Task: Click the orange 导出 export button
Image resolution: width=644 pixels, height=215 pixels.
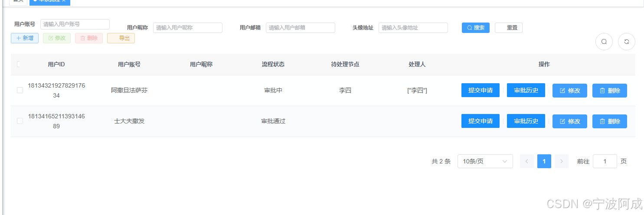Action: (121, 38)
